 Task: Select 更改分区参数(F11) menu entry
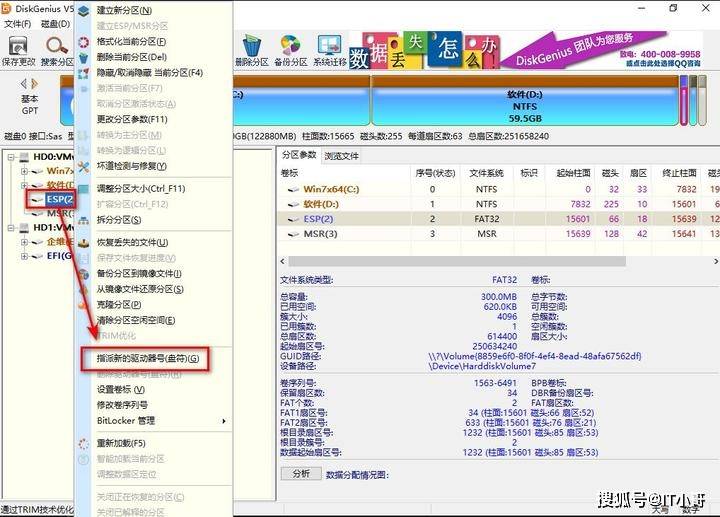132,119
